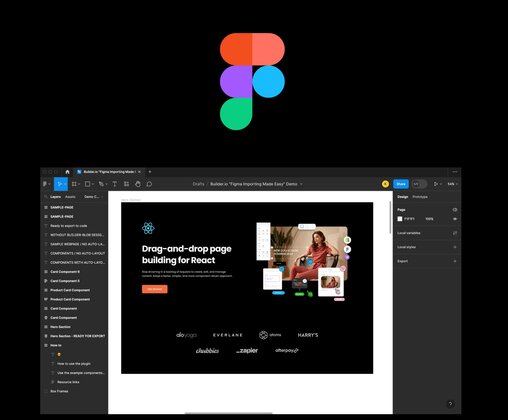This screenshot has width=508, height=420.
Task: Expand the Move tool options arrow
Action: click(x=65, y=184)
